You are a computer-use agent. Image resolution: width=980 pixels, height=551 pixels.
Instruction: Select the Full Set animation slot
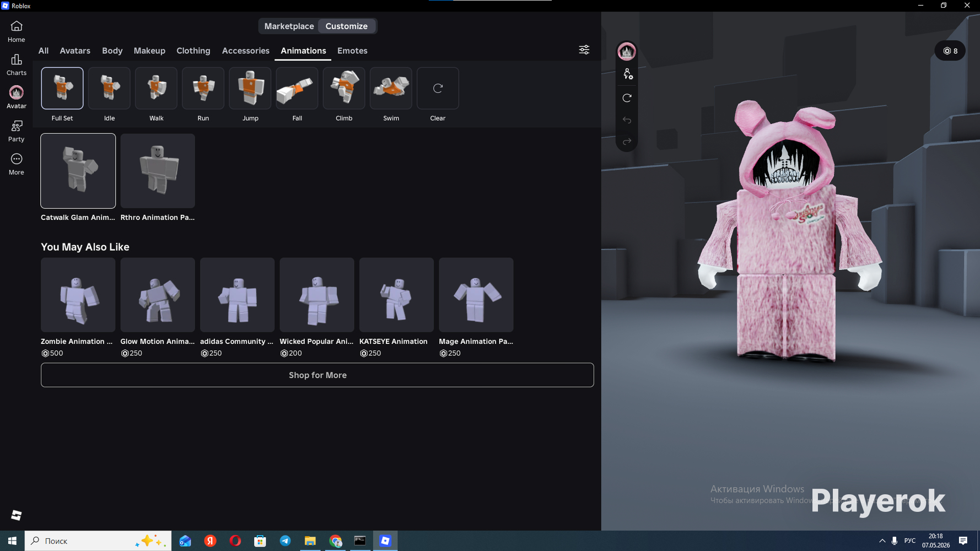point(62,88)
